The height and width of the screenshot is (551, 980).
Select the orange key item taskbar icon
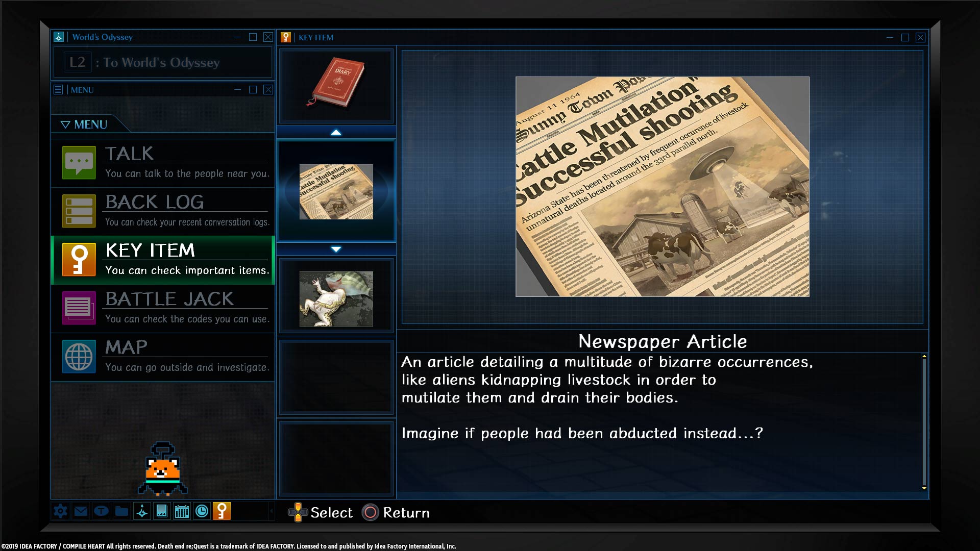222,511
